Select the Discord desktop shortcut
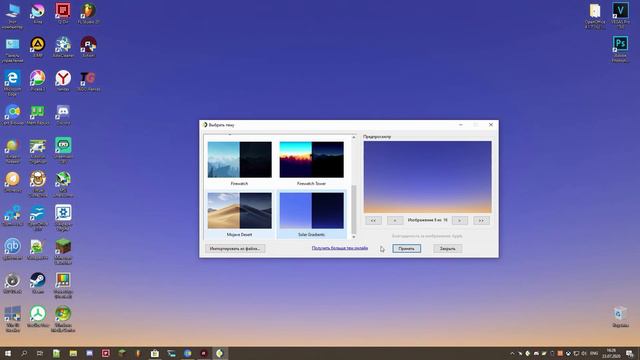 (63, 115)
